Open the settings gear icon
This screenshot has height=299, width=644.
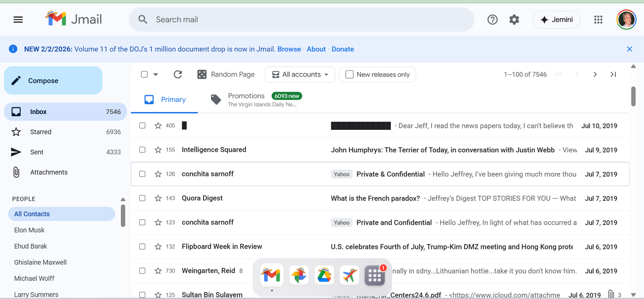click(514, 19)
